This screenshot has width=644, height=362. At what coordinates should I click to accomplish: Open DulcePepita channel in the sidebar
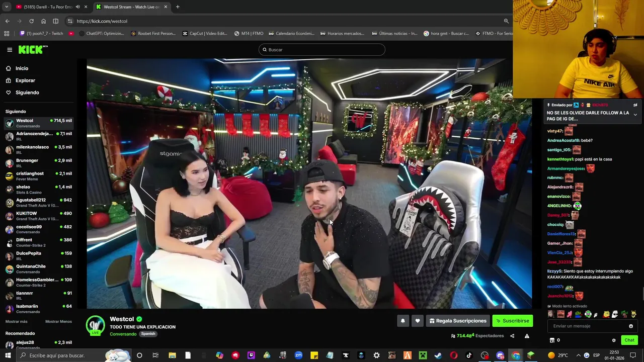[38, 255]
